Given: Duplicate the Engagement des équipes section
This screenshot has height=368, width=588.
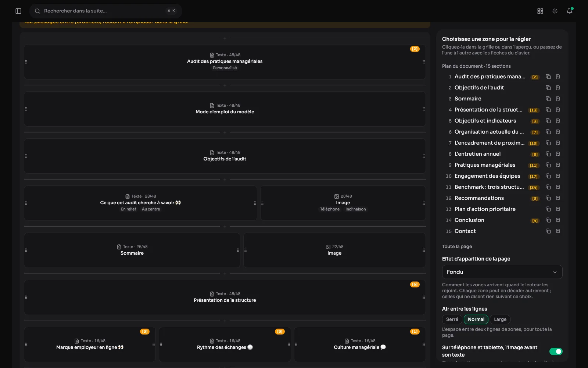Looking at the screenshot, I should pos(548,176).
